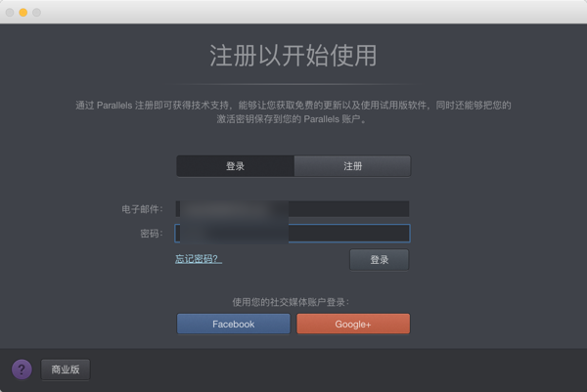This screenshot has height=392, width=587.
Task: Select the description starting 通过 Parallels 注册即可获得技术支持
Action: [x=293, y=111]
